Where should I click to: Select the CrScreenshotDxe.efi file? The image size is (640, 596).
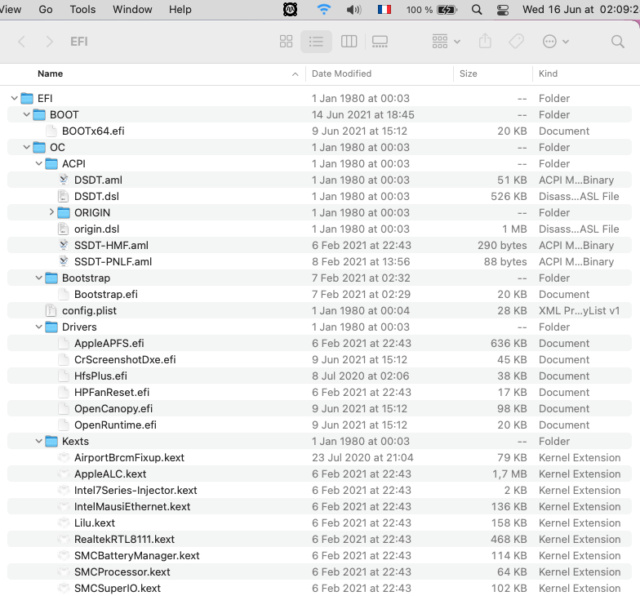125,360
